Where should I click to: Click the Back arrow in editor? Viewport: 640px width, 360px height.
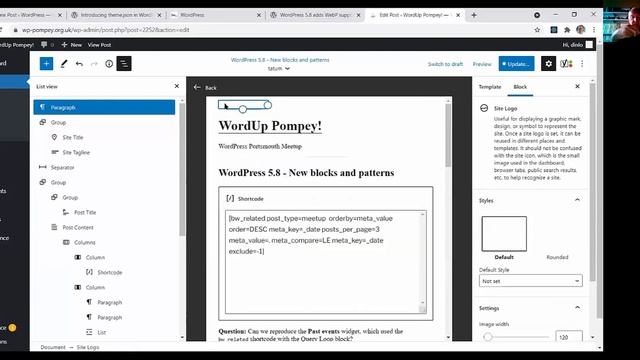tap(197, 87)
